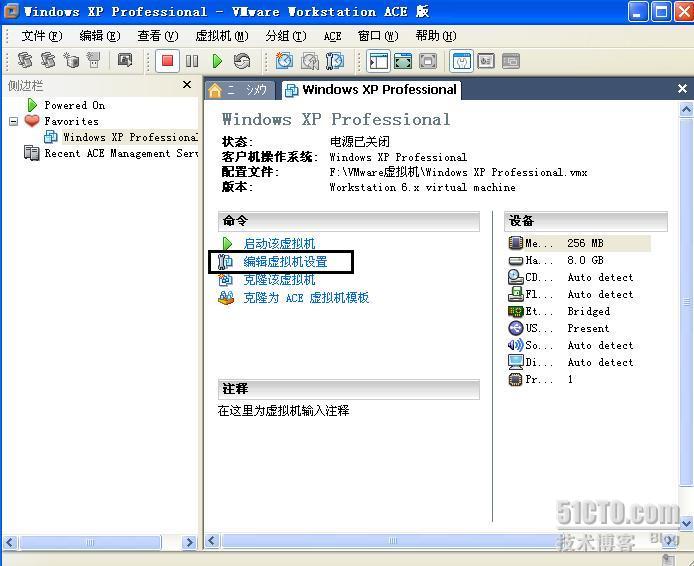Click the first ACE package toolbar icon
694x566 pixels.
click(25, 60)
